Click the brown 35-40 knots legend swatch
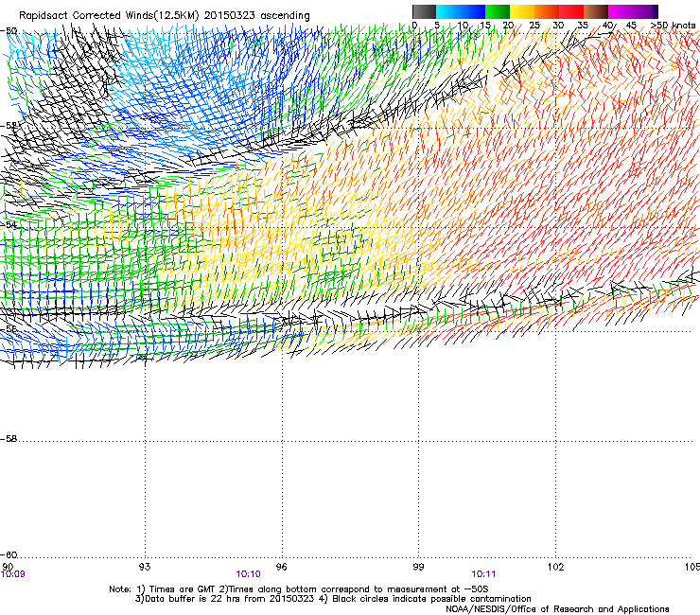Viewport: 700px width, 615px height. pyautogui.click(x=596, y=11)
